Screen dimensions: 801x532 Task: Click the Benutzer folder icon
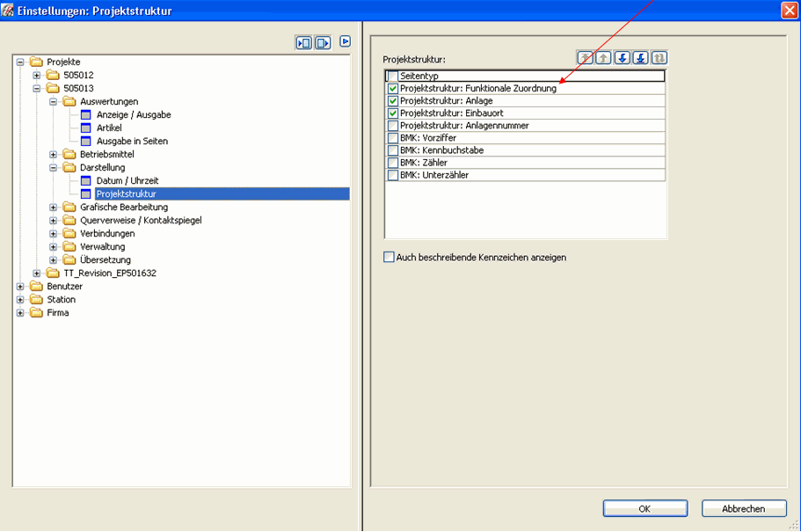pyautogui.click(x=36, y=286)
